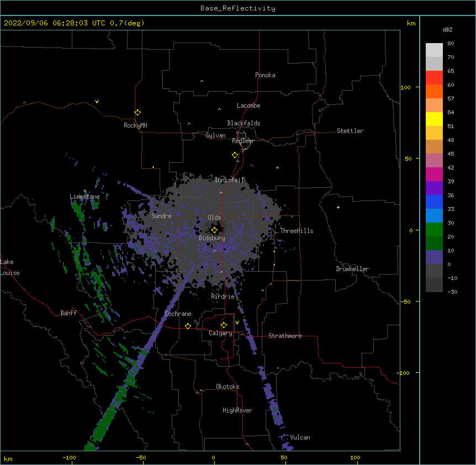Click the green 30 dBZ color swatch
476x465 pixels.
pos(434,230)
